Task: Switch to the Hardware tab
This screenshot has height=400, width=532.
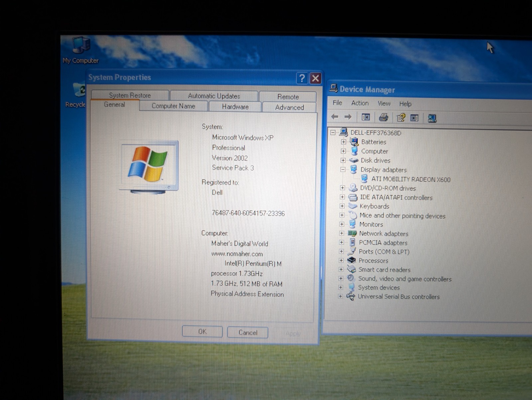Action: [x=235, y=107]
